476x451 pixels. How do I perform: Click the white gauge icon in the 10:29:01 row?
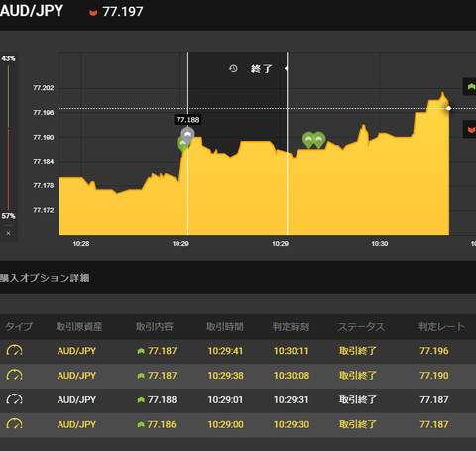pos(14,399)
